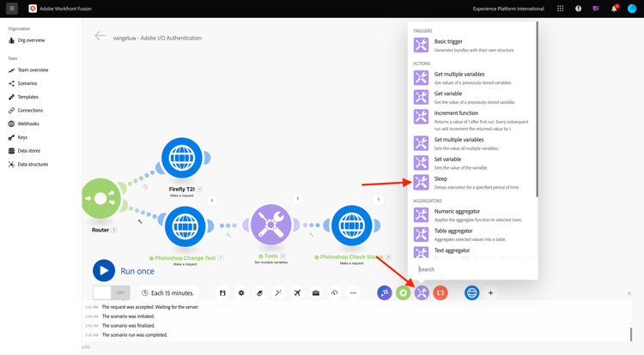Screen dimensions: 644x355
Task: Click the log entry 'The scenario run was completed.'
Action: (135, 335)
